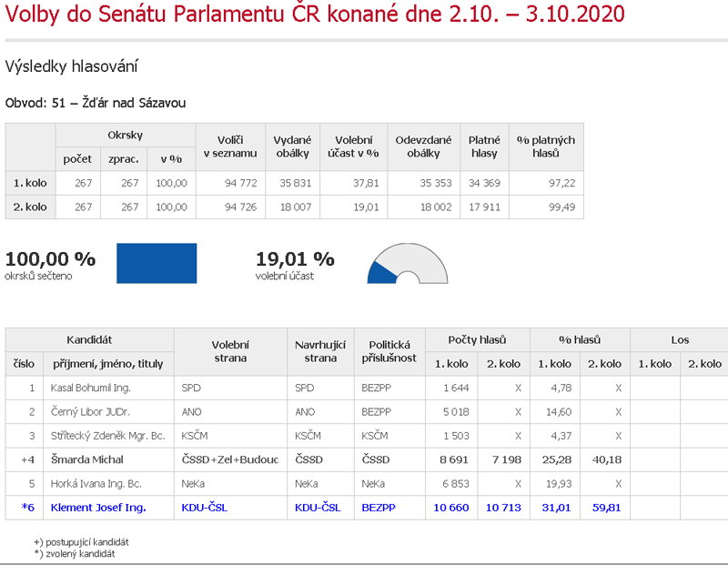The height and width of the screenshot is (565, 728).
Task: Select the "Okrsky" column group header
Action: [125, 135]
